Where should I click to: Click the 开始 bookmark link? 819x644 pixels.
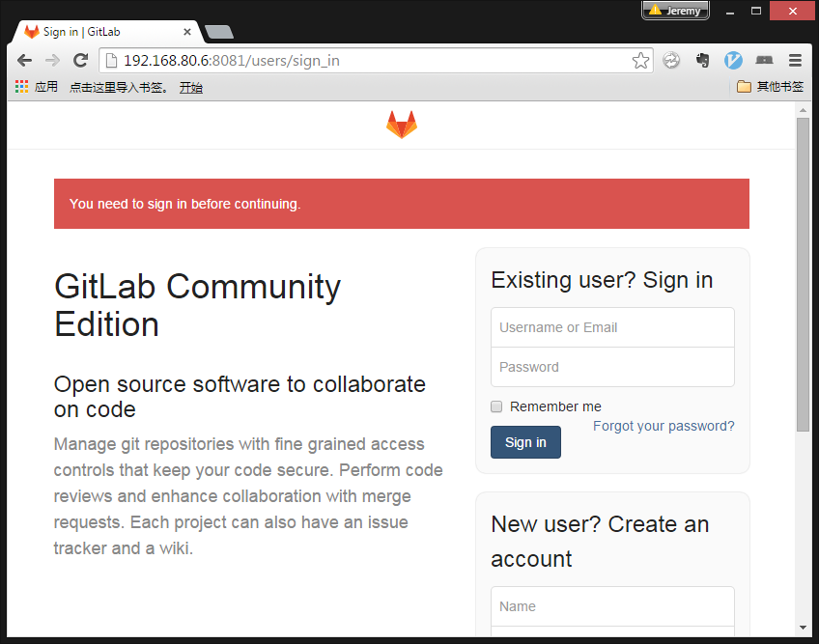190,87
